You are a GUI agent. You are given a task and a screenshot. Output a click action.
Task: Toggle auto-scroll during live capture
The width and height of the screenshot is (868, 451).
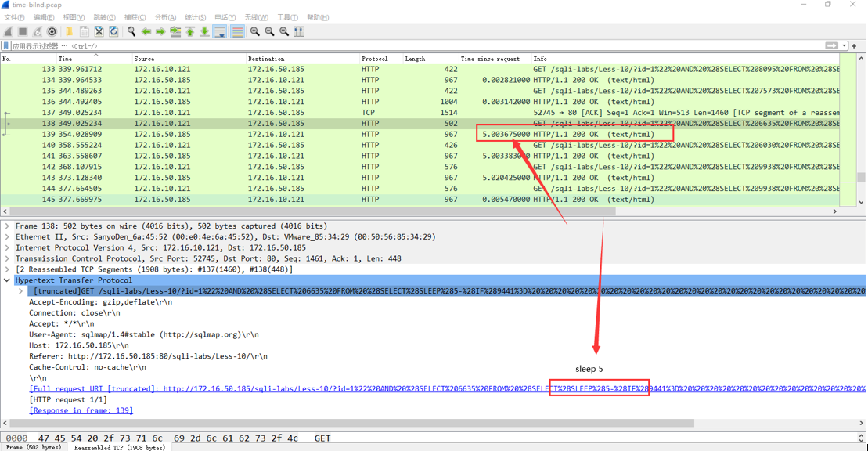tap(220, 31)
